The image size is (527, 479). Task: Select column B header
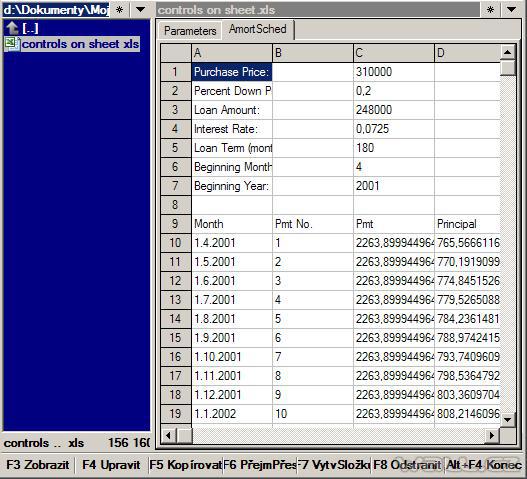coord(313,53)
